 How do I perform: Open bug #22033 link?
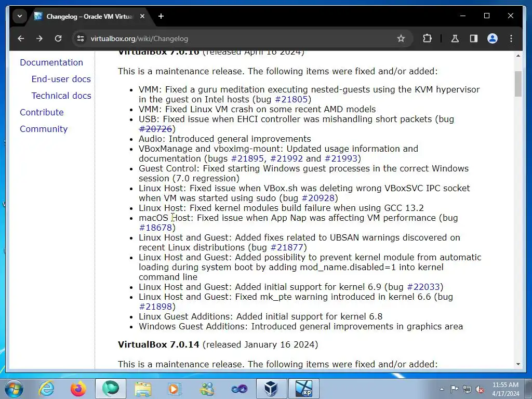tap(423, 287)
